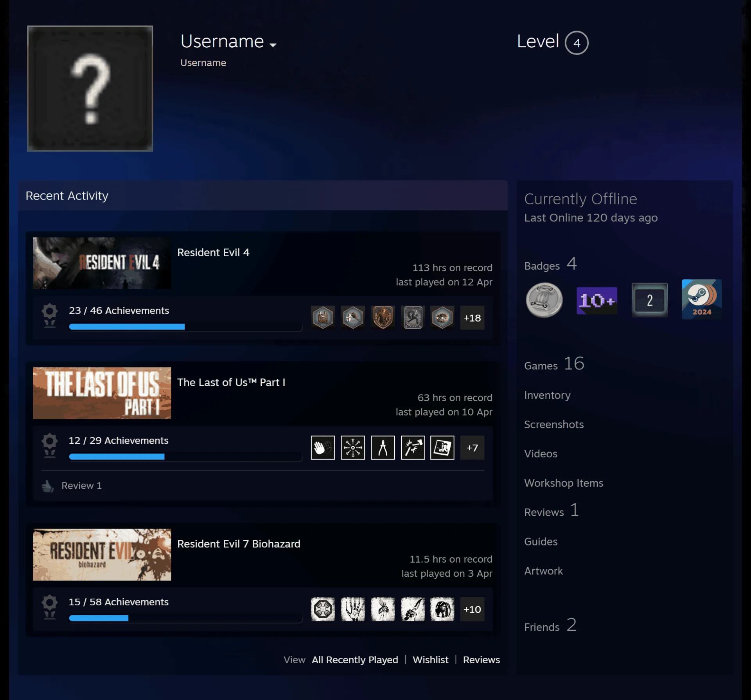The height and width of the screenshot is (700, 751).
Task: Open Resident Evil 7 Biohazard title
Action: tap(239, 544)
